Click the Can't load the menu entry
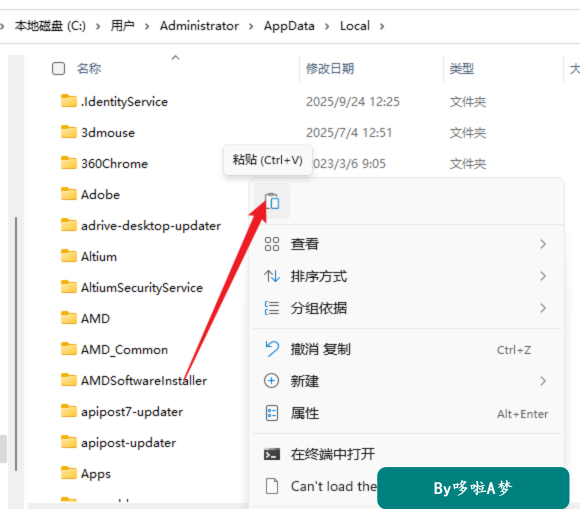Screen dimensions: 580x509 [333, 486]
